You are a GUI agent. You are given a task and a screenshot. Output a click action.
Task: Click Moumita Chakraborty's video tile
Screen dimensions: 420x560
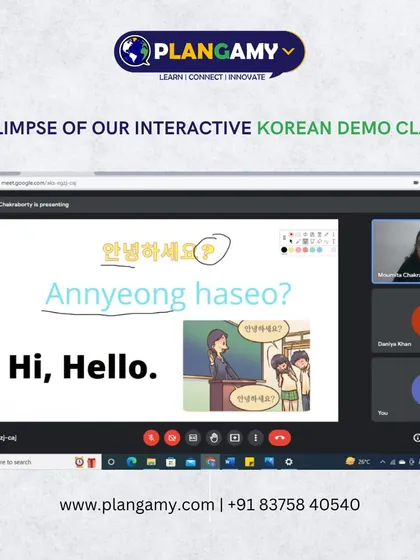pos(396,251)
